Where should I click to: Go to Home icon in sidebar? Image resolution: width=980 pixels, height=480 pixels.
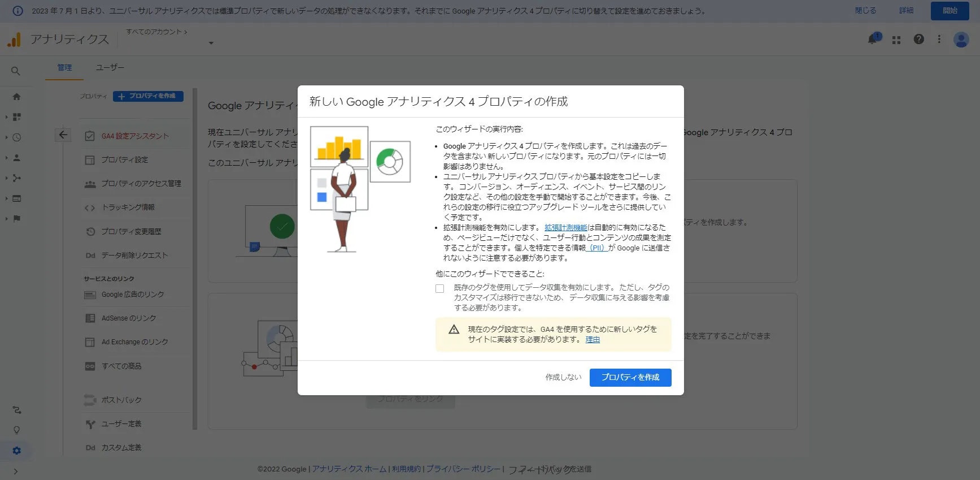[16, 97]
